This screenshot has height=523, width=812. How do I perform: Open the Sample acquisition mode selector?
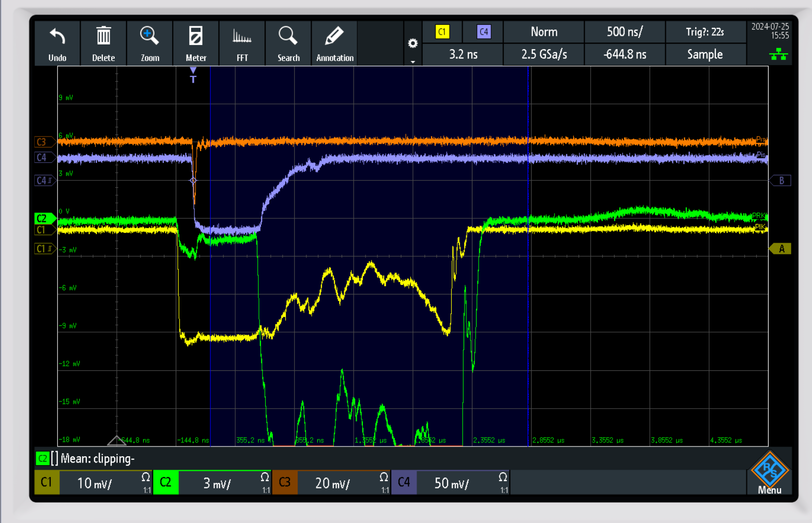704,54
